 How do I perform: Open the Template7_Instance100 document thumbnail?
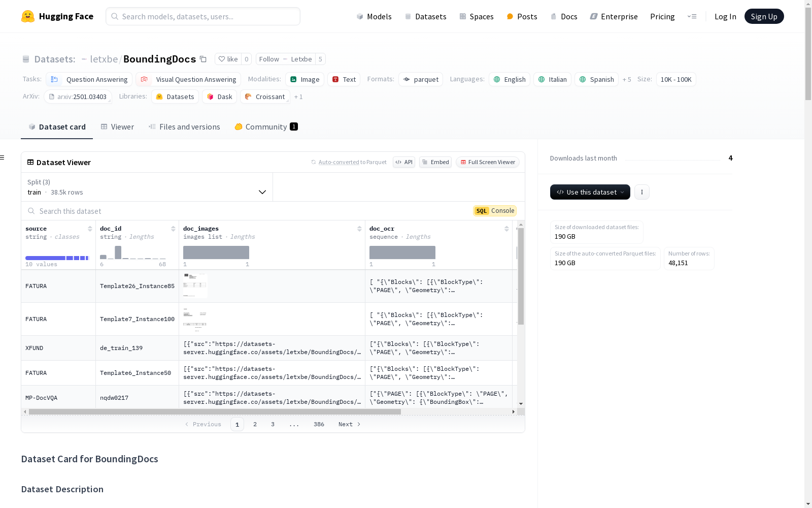coord(195,319)
